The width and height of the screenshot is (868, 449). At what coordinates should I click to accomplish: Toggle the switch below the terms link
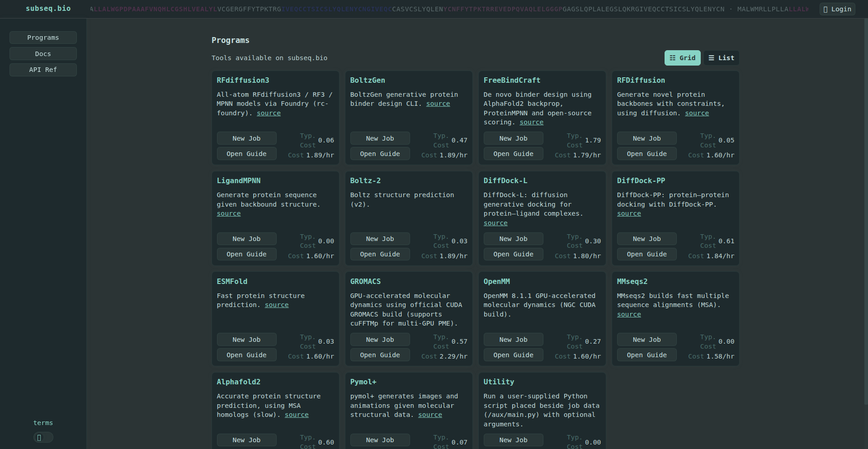[x=43, y=437]
